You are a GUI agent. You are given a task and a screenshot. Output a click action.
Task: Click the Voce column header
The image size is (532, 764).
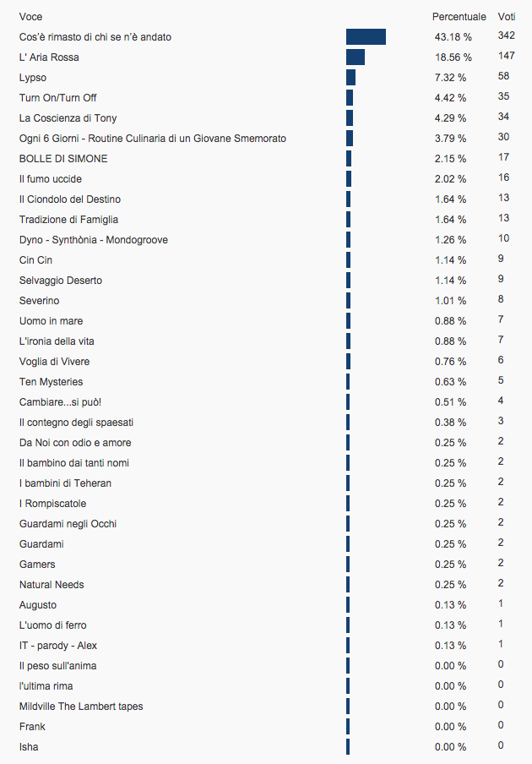pyautogui.click(x=30, y=17)
